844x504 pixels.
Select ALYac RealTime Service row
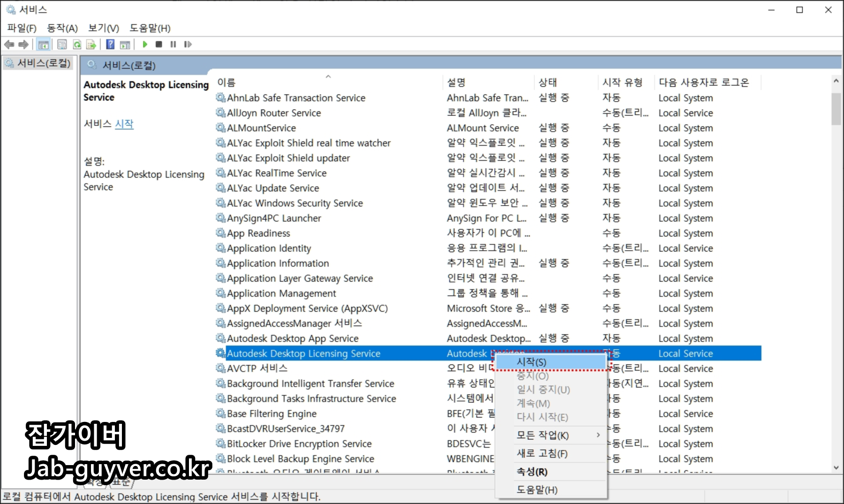488,173
